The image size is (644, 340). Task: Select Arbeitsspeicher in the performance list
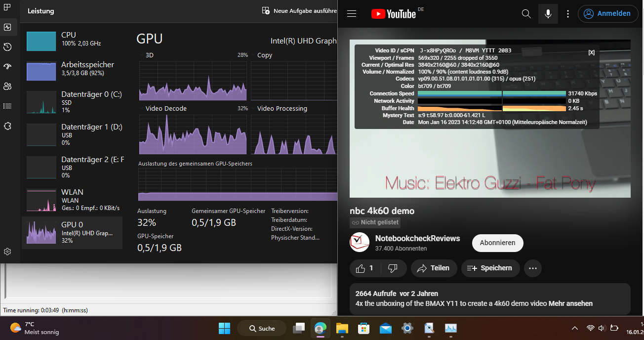[72, 69]
